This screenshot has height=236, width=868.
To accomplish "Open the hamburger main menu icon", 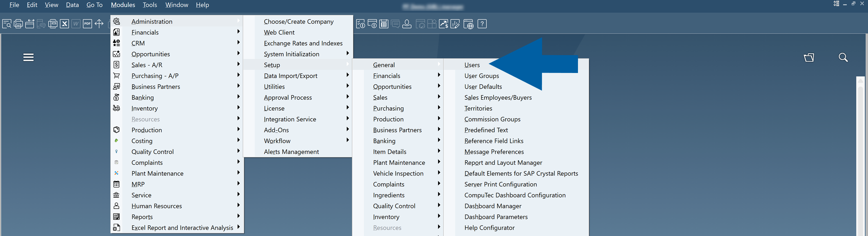I will 28,57.
